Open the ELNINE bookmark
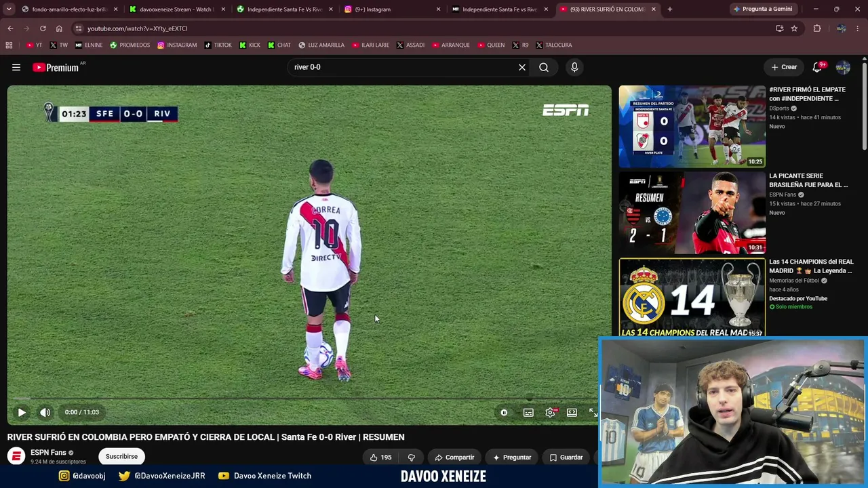 coord(89,45)
